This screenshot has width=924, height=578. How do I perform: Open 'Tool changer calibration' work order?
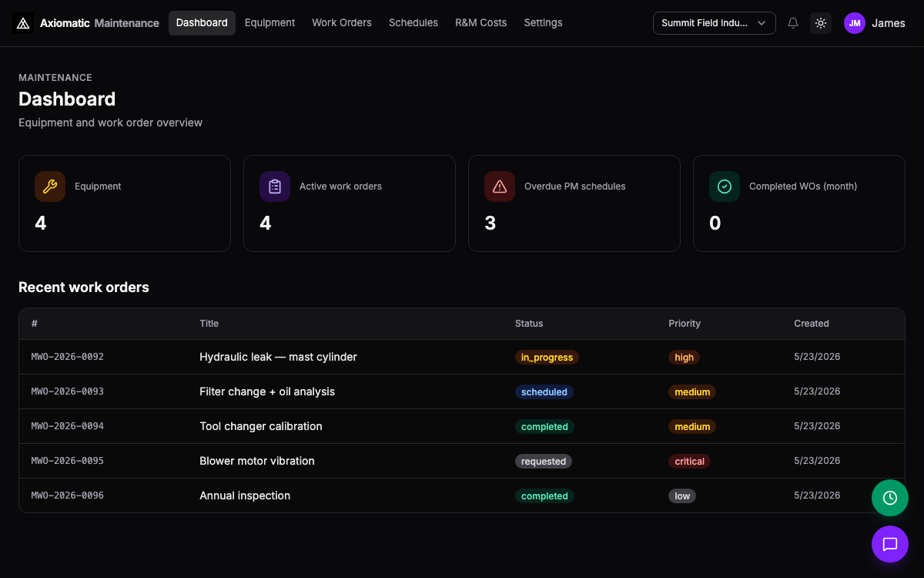coord(261,426)
